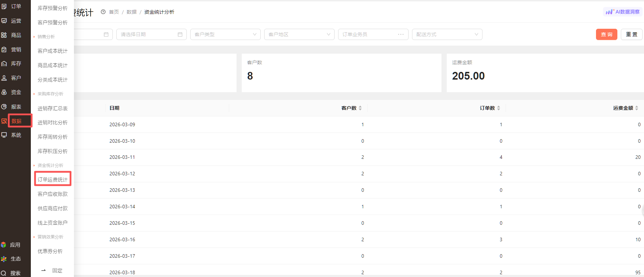Open the 配送方式 dropdown
The height and width of the screenshot is (277, 644).
coord(447,34)
